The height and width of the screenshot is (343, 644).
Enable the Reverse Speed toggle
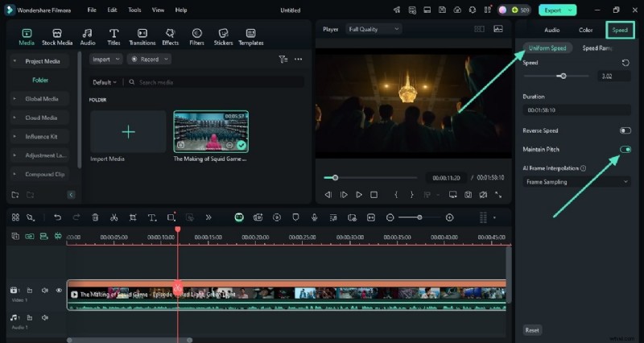(625, 130)
